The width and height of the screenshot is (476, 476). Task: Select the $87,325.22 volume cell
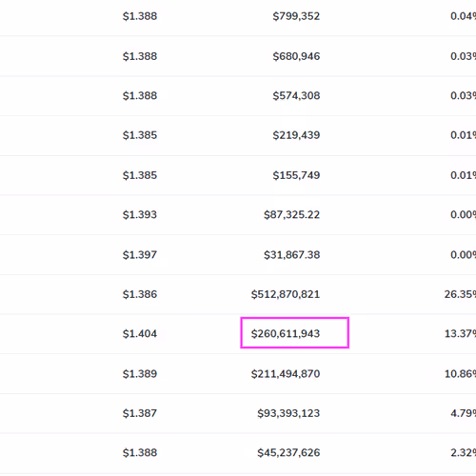[292, 215]
